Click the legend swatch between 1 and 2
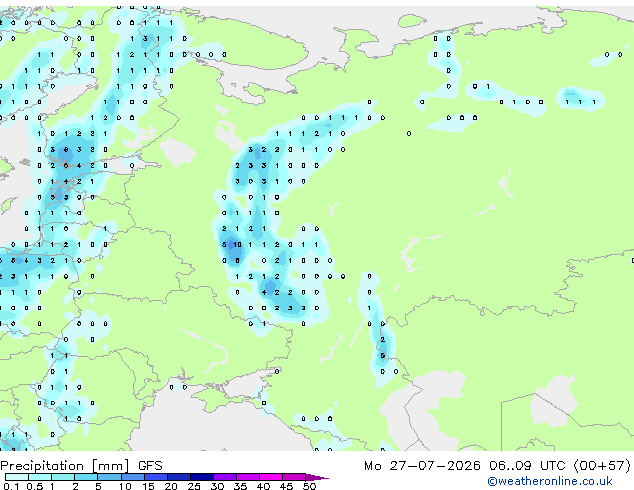The image size is (634, 490). coord(63,477)
